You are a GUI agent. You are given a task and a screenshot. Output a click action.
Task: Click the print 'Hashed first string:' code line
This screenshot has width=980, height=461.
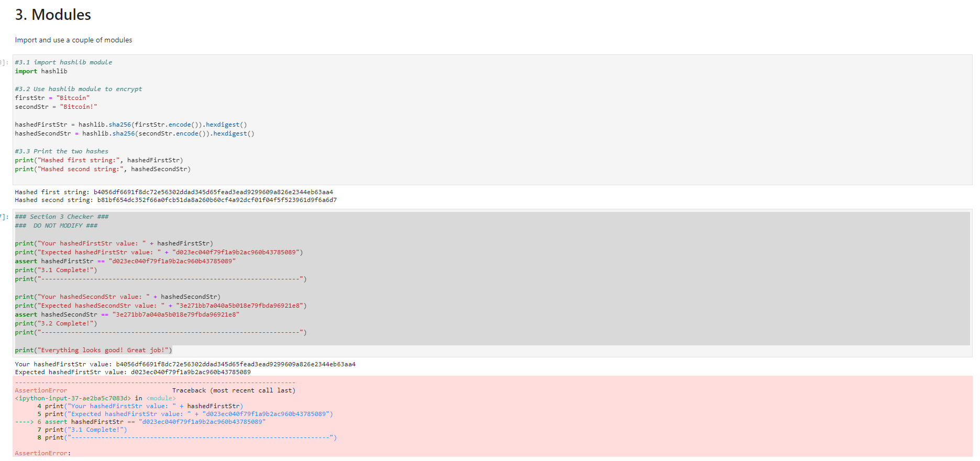[99, 160]
